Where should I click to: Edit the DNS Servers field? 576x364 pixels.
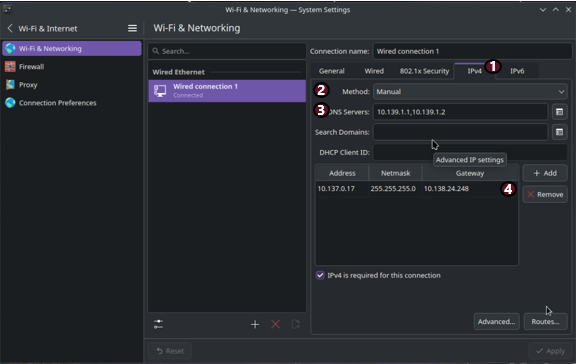460,112
